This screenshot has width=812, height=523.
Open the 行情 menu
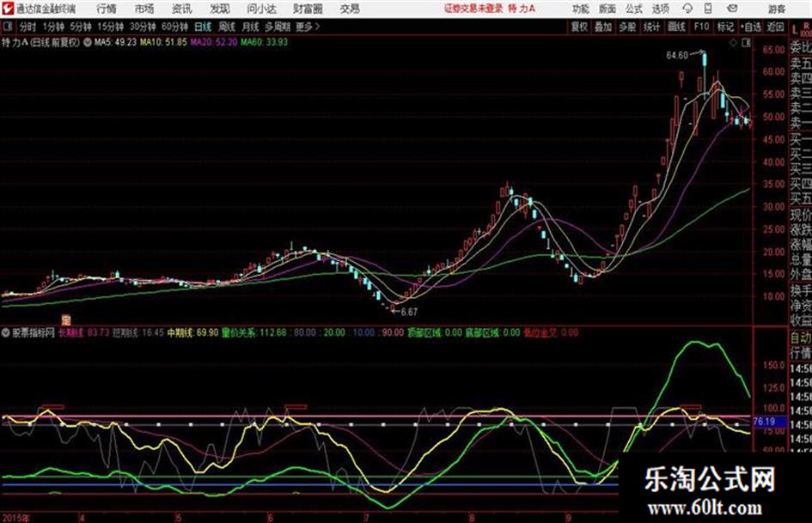click(x=107, y=9)
